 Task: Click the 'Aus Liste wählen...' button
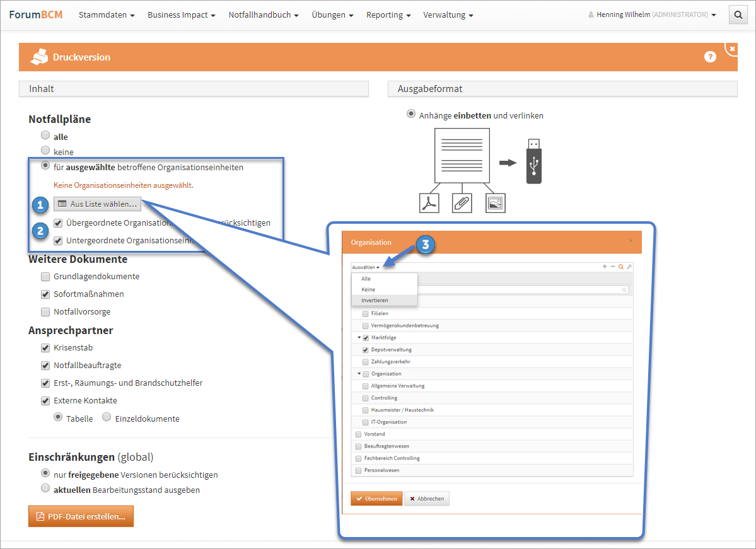tap(98, 204)
